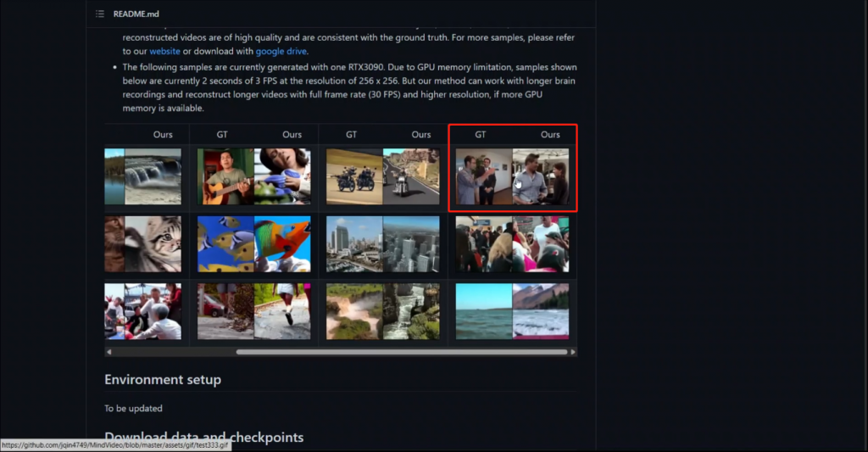Open the cat sample thumbnail
The image size is (868, 452).
coord(142,244)
